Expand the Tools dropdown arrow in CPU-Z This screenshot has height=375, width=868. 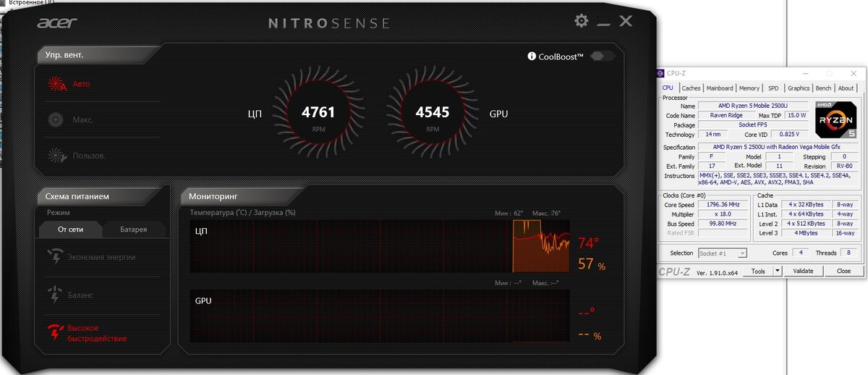pos(778,271)
